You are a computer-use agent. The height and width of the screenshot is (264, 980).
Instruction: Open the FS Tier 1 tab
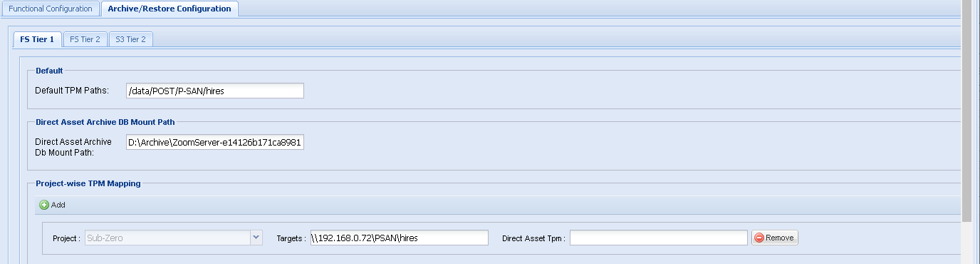(x=38, y=39)
